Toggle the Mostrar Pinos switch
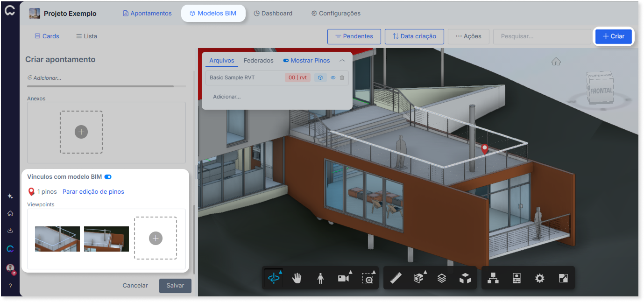644x302 pixels. click(x=286, y=61)
